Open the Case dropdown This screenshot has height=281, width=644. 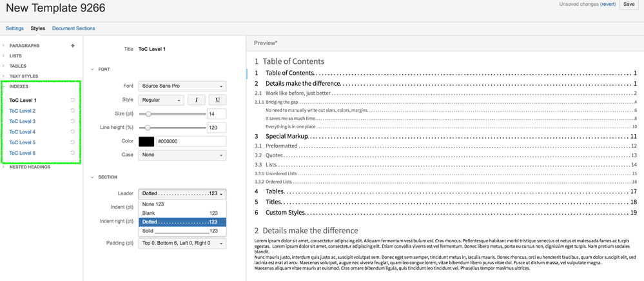point(182,155)
